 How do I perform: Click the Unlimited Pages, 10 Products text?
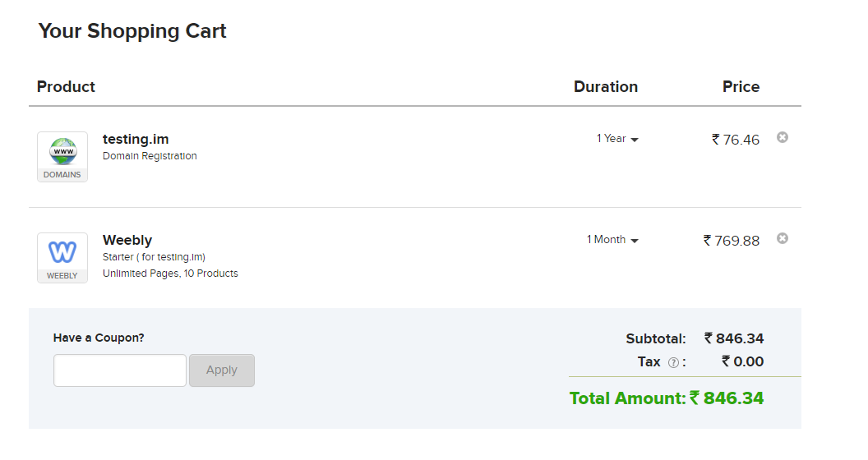(170, 273)
